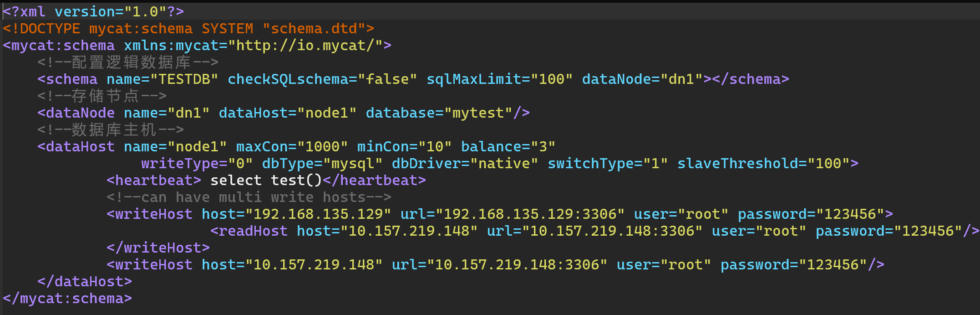Image resolution: width=980 pixels, height=315 pixels.
Task: Click the "can have multi write hosts" comment
Action: tap(249, 197)
